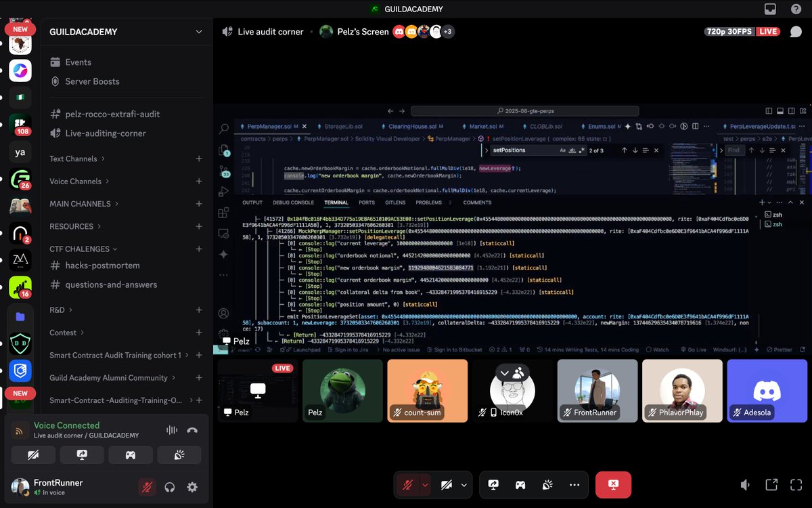This screenshot has height=508, width=812.
Task: Select the PhlavorPhlay participant tile
Action: tap(682, 391)
